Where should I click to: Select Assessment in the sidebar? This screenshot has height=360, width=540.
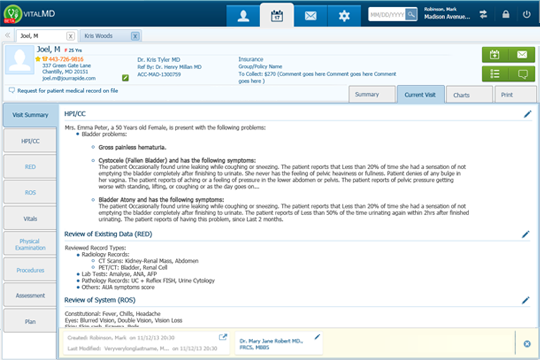[x=30, y=296]
